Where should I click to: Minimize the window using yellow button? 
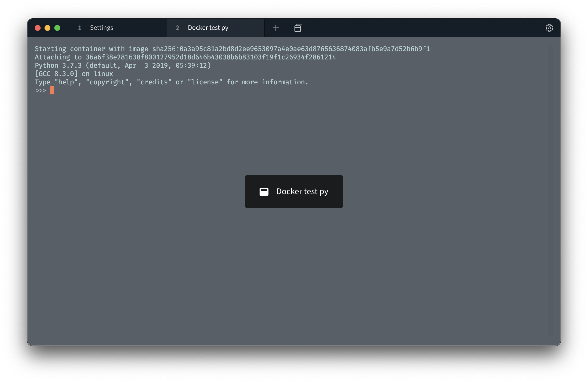(47, 28)
